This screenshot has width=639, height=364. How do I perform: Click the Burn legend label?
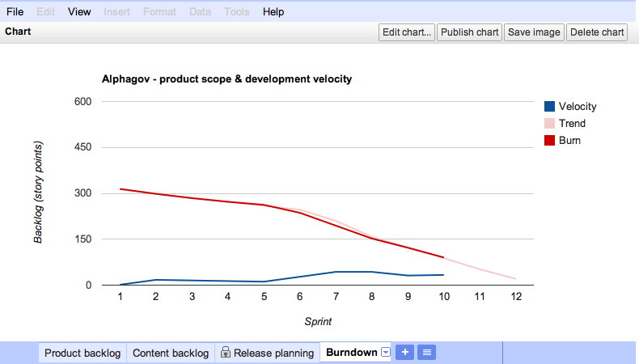pyautogui.click(x=569, y=141)
